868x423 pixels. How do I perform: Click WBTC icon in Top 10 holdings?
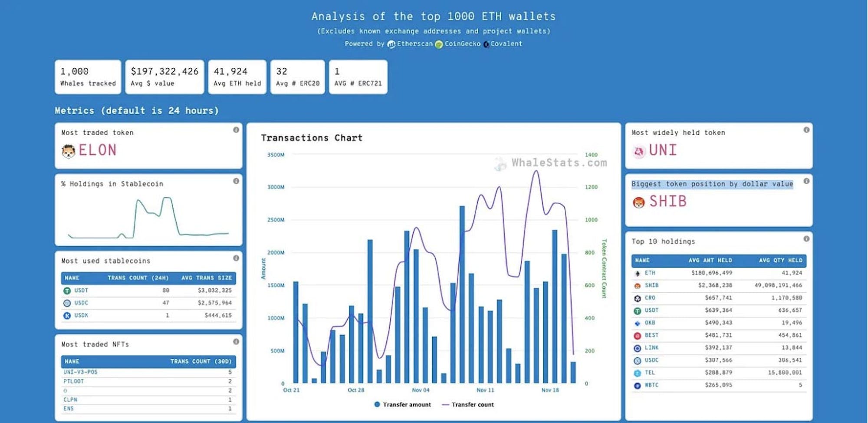coord(637,386)
